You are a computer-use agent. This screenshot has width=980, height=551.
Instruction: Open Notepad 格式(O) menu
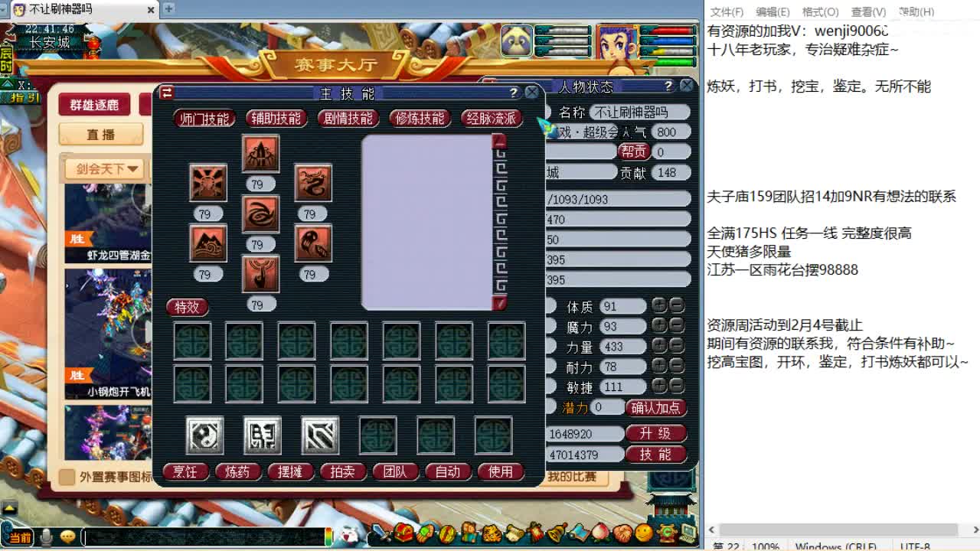(820, 11)
